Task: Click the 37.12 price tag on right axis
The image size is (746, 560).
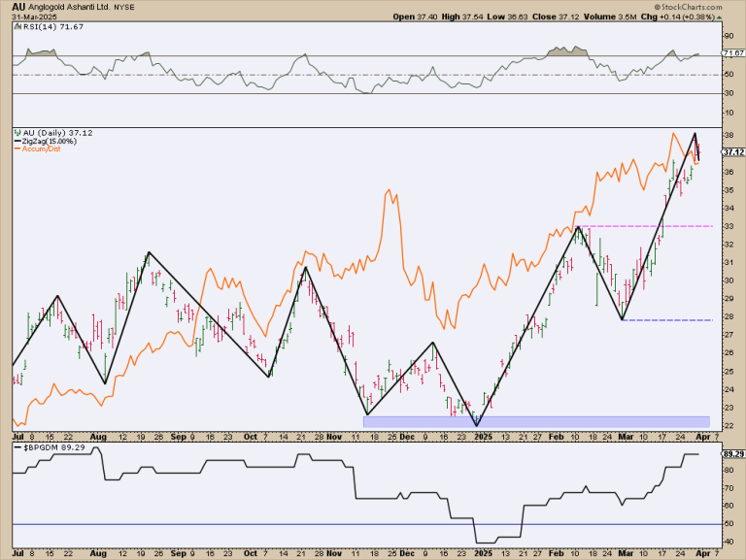Action: 733,152
